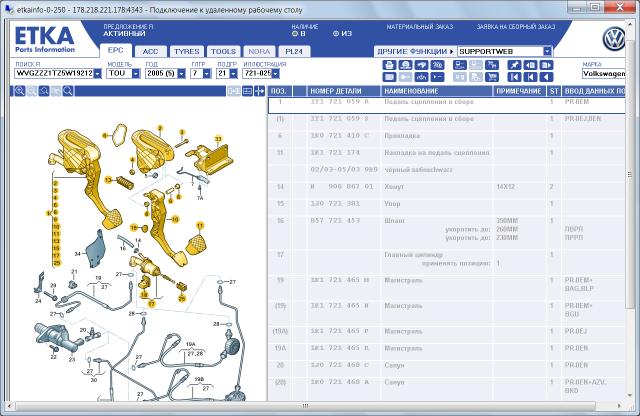Click the printer icon in the toolbar
640x416 pixels.
click(x=389, y=65)
